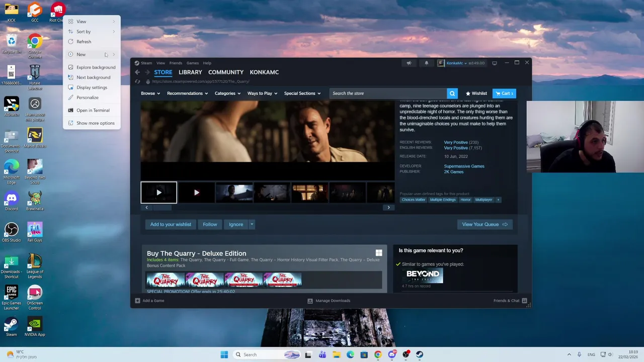644x362 pixels.
Task: Add another tag with the plus button
Action: point(498,200)
